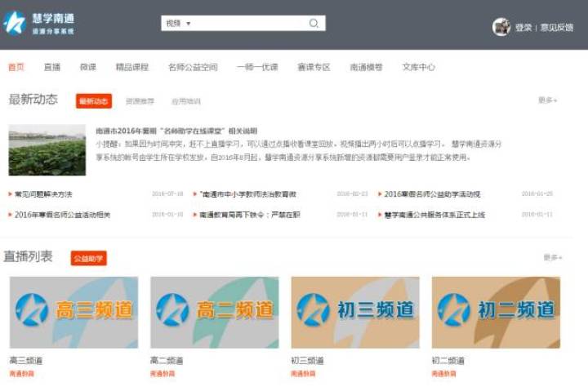Open the 高三频道 channel thumbnail
588x387 pixels.
click(73, 313)
